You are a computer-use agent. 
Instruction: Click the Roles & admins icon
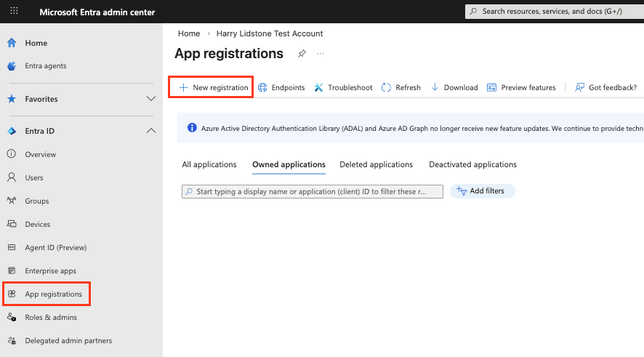(x=12, y=317)
